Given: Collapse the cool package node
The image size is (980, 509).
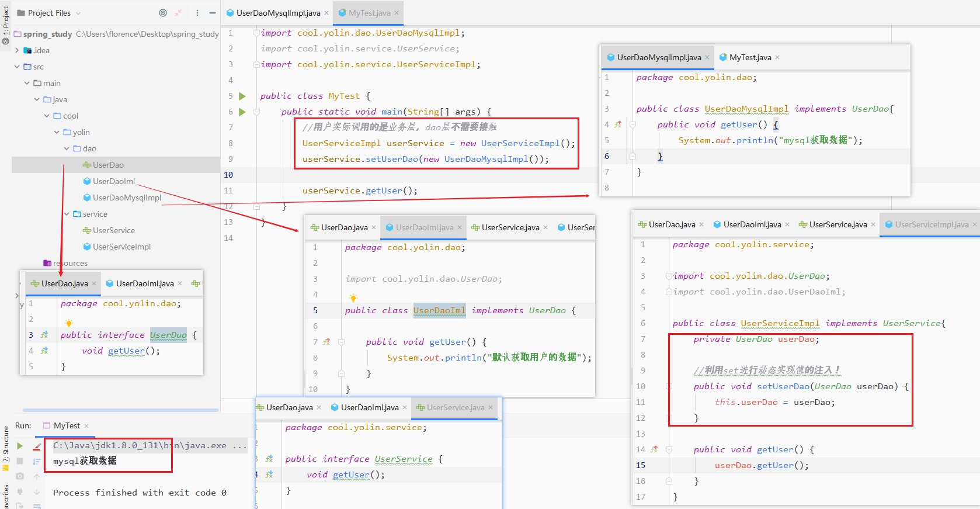Looking at the screenshot, I should (x=47, y=116).
